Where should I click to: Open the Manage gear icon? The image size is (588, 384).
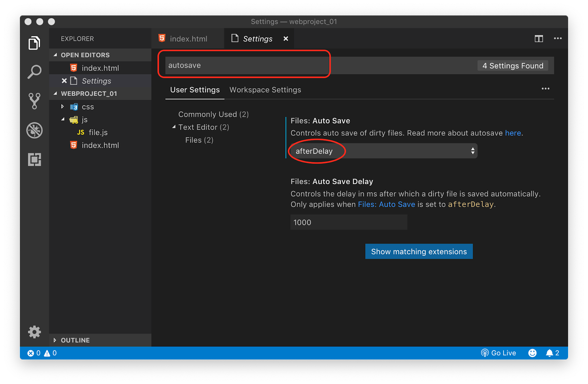click(x=34, y=332)
